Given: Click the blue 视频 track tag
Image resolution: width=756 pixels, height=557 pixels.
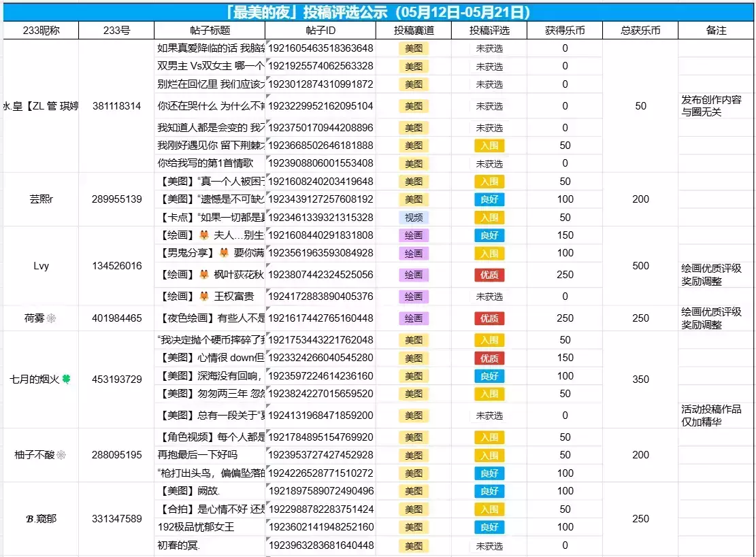Looking at the screenshot, I should (x=413, y=218).
